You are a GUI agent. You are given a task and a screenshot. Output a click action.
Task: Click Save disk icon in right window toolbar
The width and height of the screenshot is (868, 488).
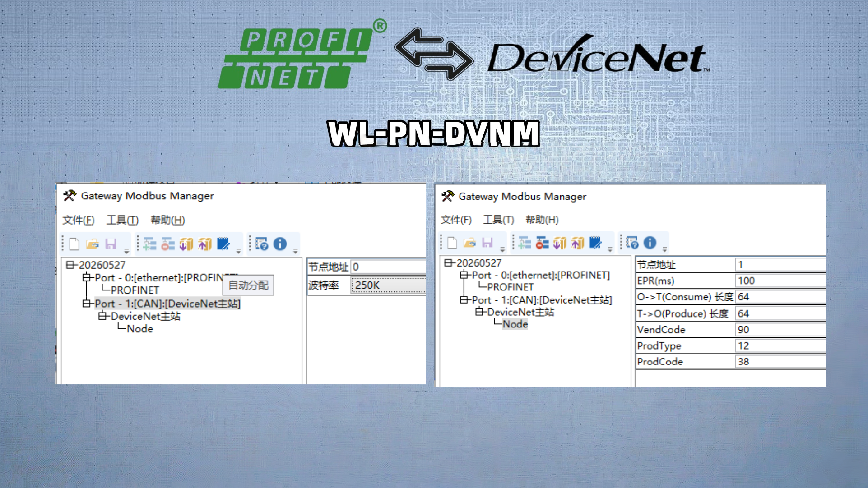(487, 243)
